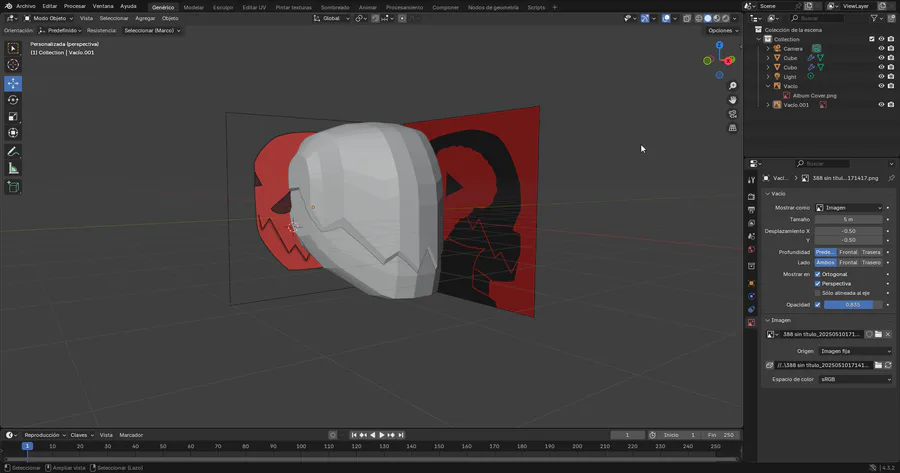
Task: Open the Editar menu
Action: coord(49,6)
